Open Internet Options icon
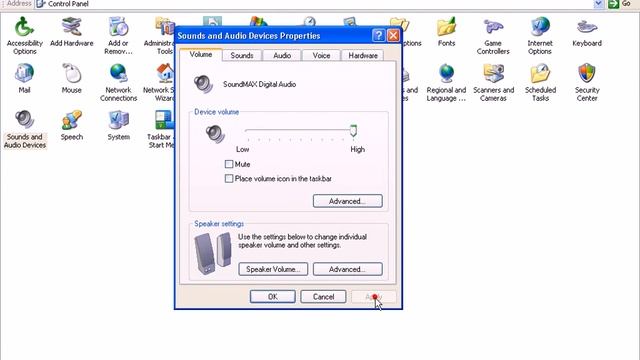This screenshot has width=640, height=360. (x=540, y=36)
